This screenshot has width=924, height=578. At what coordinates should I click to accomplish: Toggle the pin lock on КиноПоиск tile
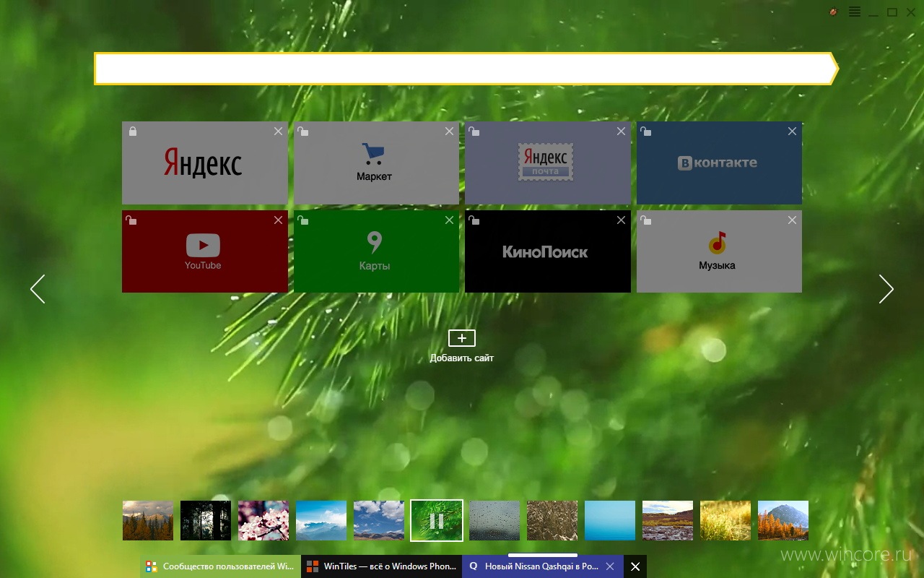click(x=474, y=220)
